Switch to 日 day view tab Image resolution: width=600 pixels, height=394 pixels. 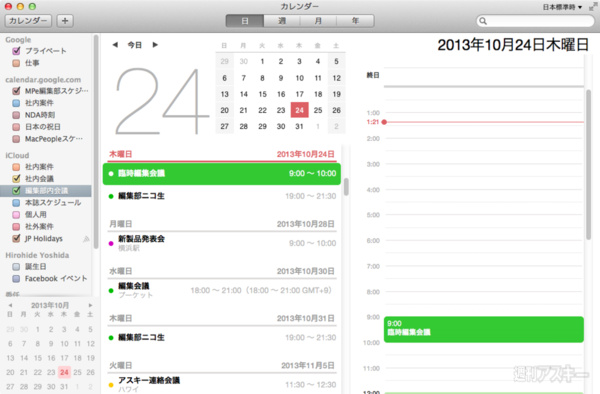245,21
